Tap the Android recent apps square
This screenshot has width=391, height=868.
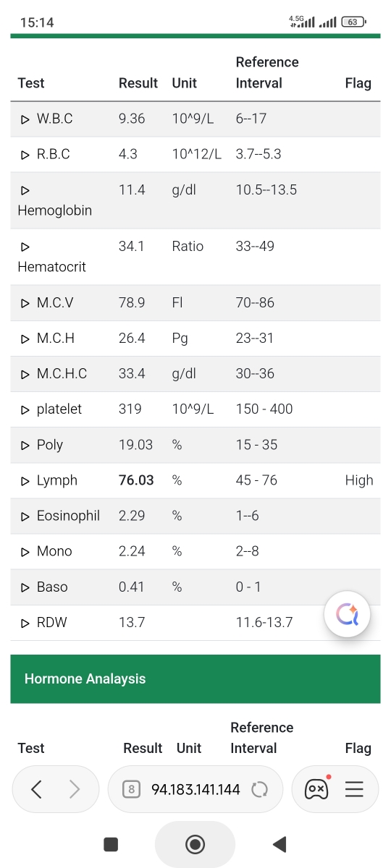pyautogui.click(x=111, y=843)
